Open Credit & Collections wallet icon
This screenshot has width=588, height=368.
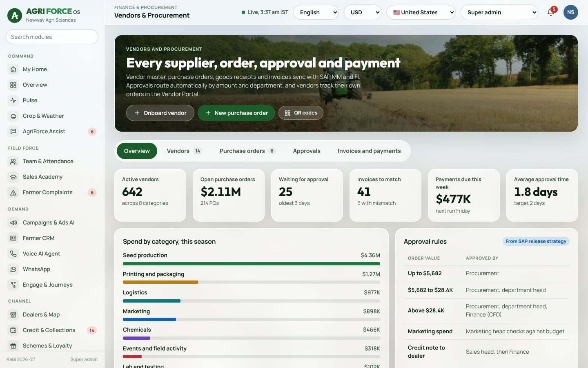13,330
